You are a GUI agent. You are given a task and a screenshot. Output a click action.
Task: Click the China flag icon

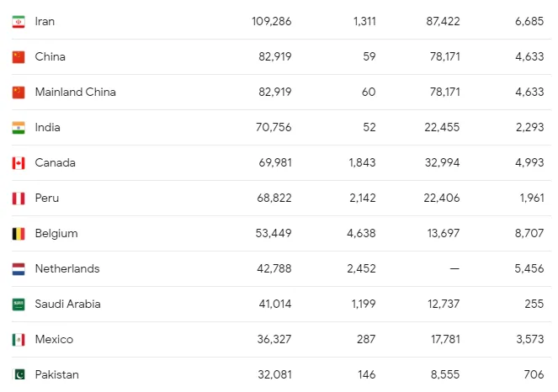[x=19, y=57]
